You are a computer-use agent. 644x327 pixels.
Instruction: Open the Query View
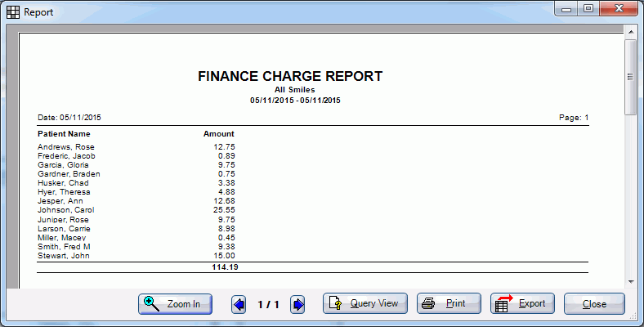coord(365,303)
